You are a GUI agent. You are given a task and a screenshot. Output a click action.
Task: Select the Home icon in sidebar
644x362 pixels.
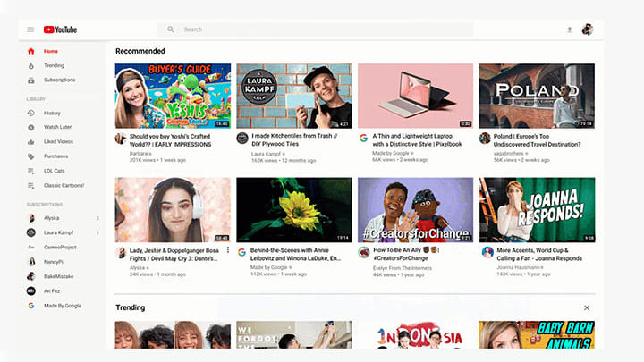30,51
